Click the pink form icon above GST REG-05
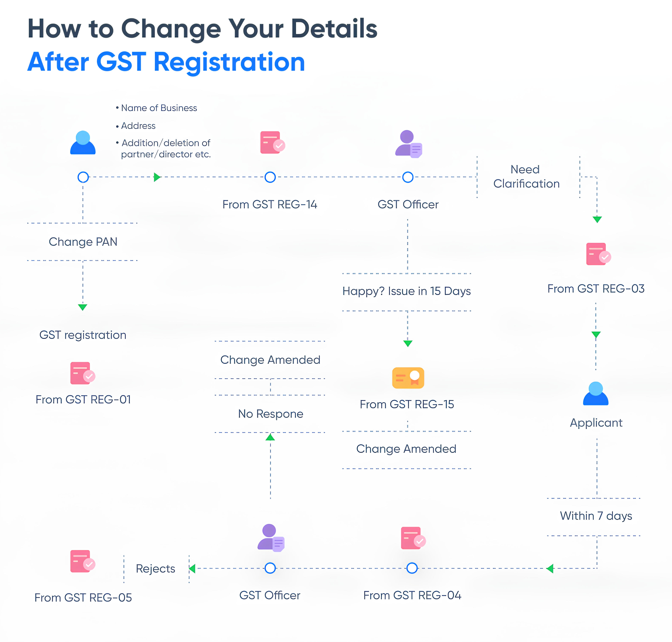Image resolution: width=672 pixels, height=642 pixels. coord(82,562)
